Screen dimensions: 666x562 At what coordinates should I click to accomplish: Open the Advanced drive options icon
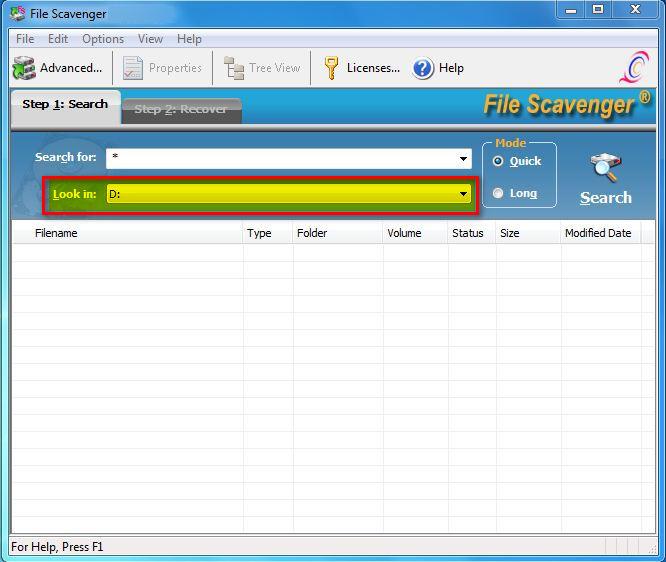click(24, 68)
